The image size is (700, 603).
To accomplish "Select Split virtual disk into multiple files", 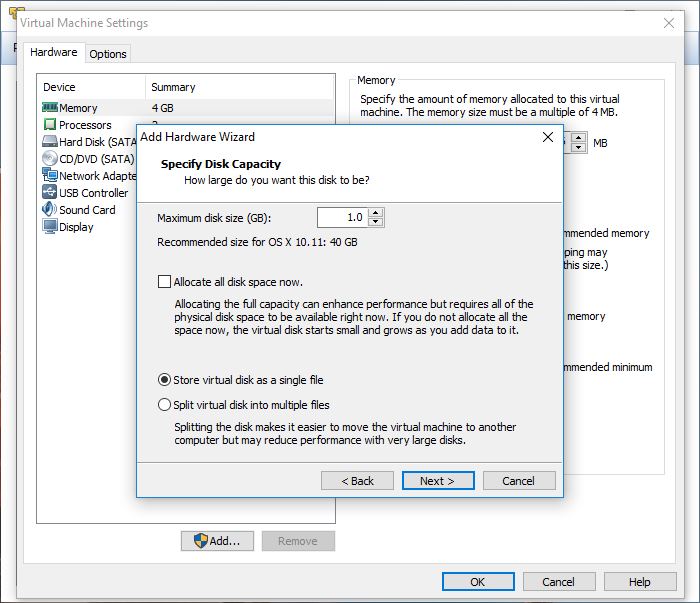I will click(164, 404).
